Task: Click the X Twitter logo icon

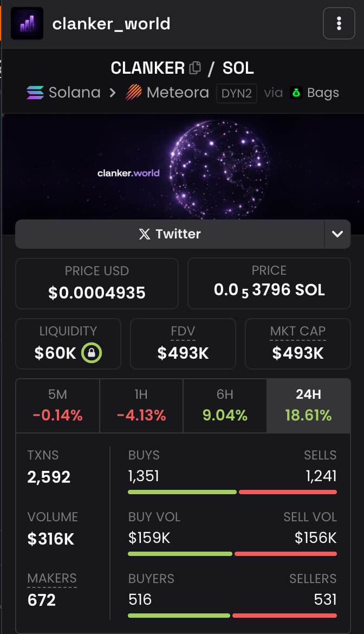Action: [x=144, y=234]
